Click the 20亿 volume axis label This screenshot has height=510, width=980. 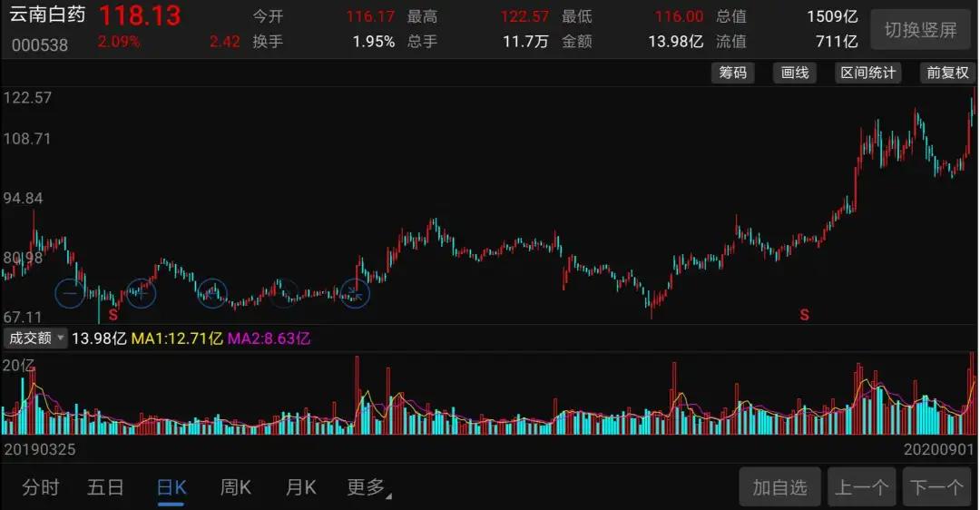pos(18,365)
